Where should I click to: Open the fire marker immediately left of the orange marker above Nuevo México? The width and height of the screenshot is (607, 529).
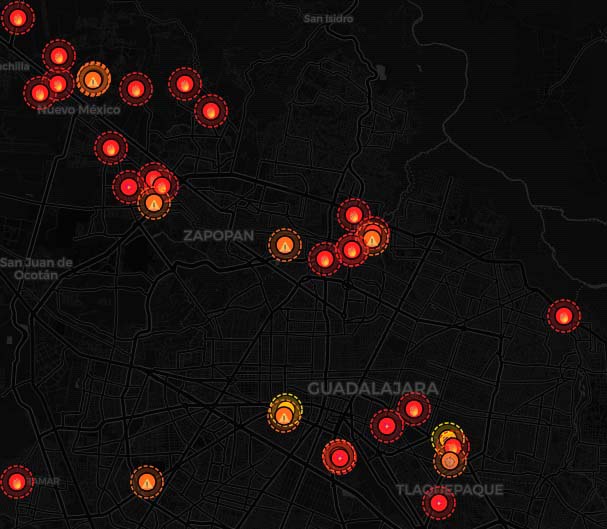58,84
